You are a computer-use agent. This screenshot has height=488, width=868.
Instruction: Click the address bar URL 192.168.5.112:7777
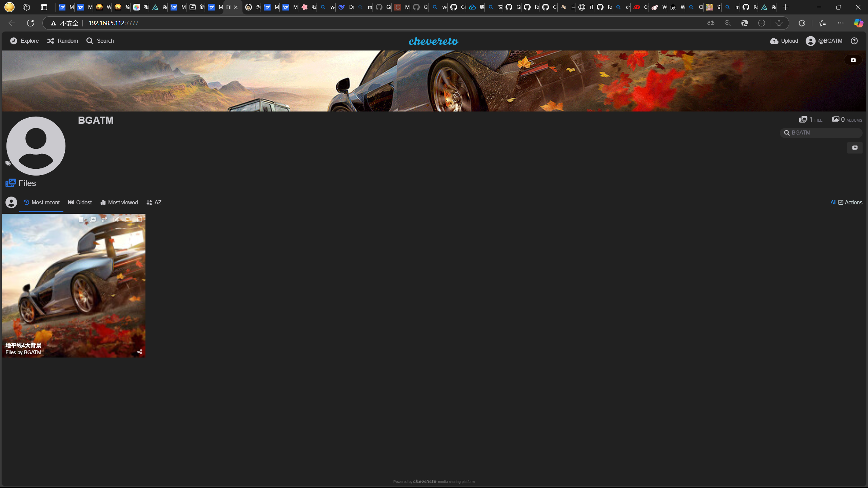click(x=113, y=23)
